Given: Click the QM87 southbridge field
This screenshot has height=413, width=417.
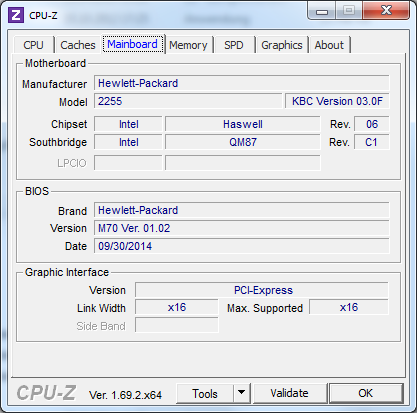Looking at the screenshot, I should [x=243, y=142].
